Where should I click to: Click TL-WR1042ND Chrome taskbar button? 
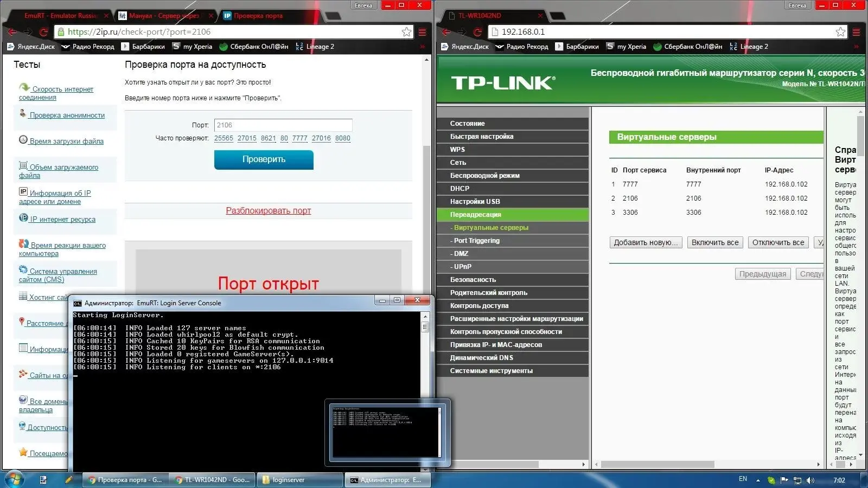pos(213,480)
